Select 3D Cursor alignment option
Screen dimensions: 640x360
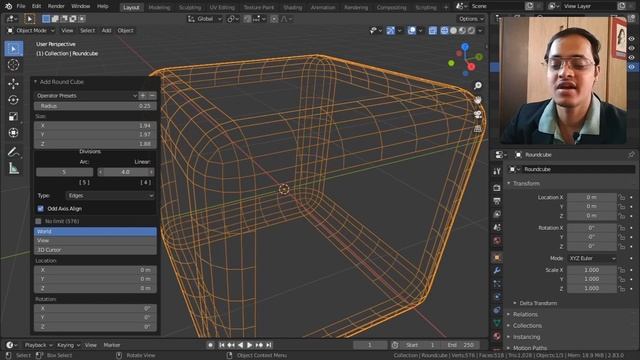click(95, 250)
